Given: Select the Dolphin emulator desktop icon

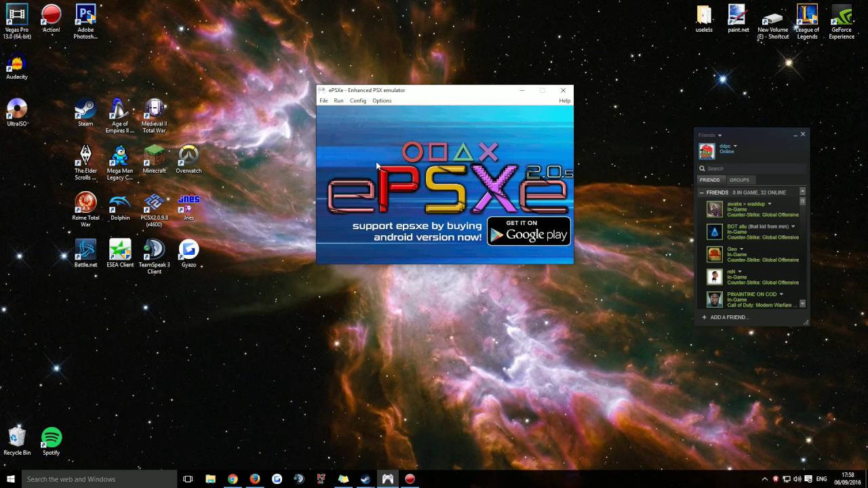Looking at the screenshot, I should (x=120, y=207).
